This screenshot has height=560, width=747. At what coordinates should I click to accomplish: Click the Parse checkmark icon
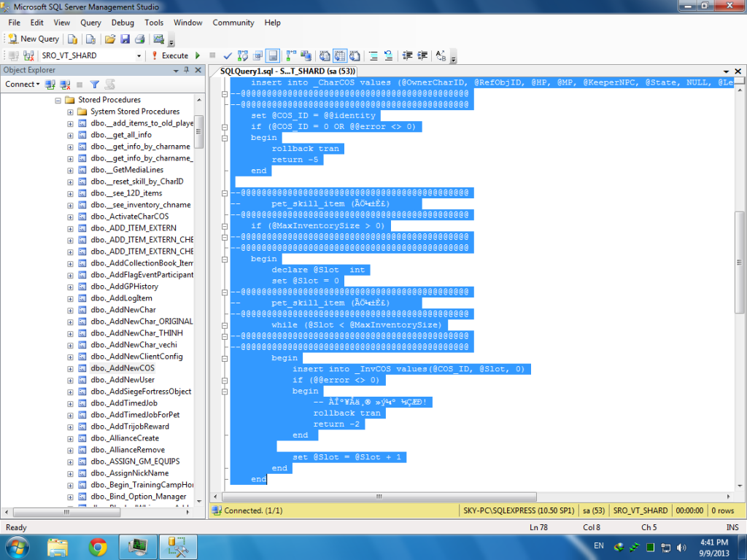click(x=228, y=55)
